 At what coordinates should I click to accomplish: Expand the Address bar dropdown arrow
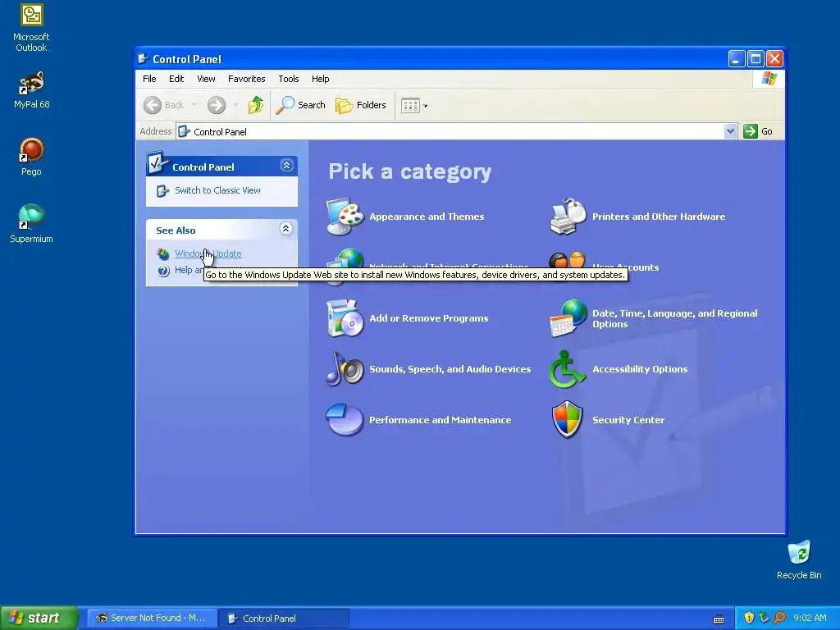click(730, 131)
